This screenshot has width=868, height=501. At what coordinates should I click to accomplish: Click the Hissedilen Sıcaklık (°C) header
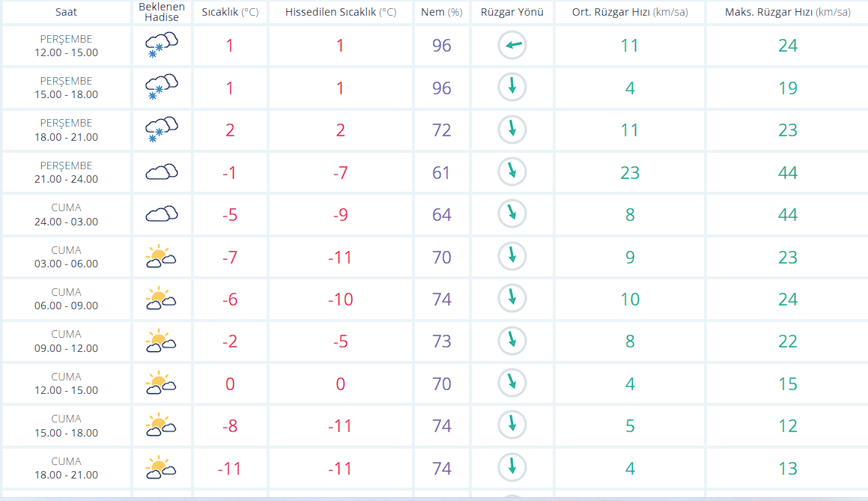(341, 13)
